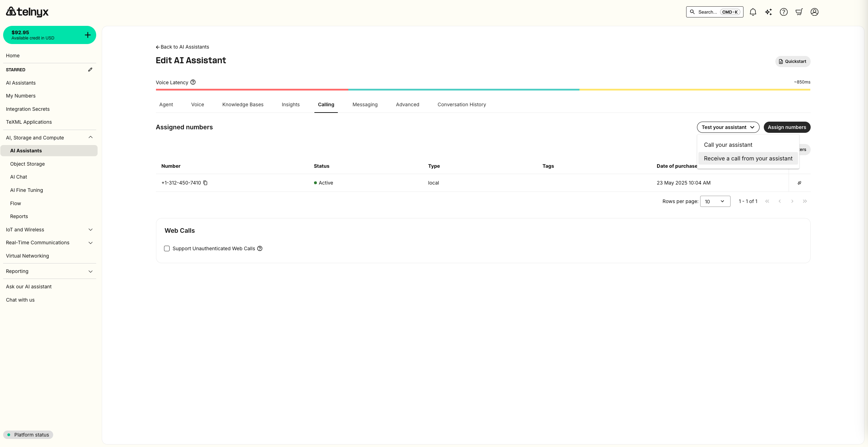Click the Search input field
The width and height of the screenshot is (868, 447).
pyautogui.click(x=707, y=12)
